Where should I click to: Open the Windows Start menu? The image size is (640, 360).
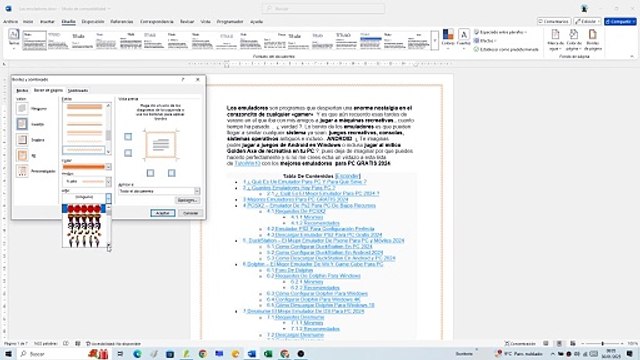[8, 353]
